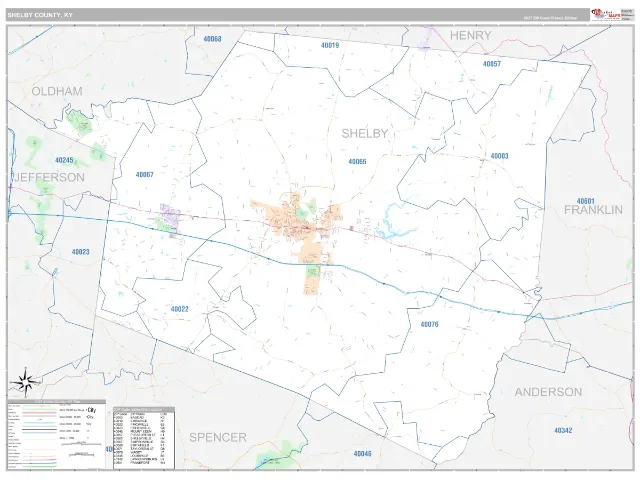Select the SPENCER county label

coord(218,438)
